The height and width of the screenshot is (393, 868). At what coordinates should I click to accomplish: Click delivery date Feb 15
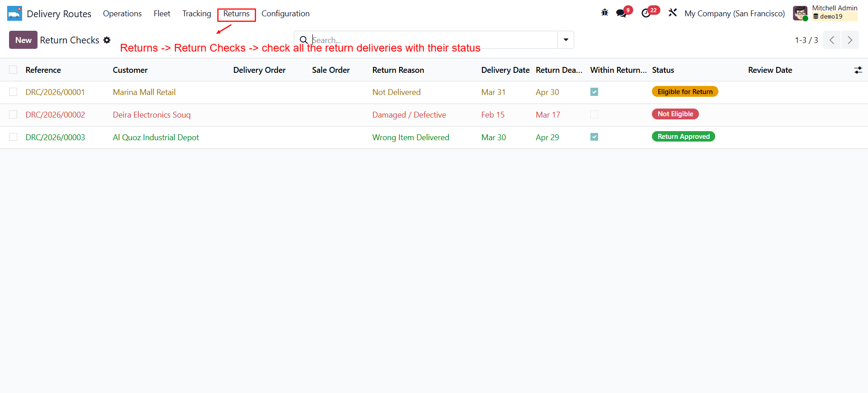pos(493,115)
